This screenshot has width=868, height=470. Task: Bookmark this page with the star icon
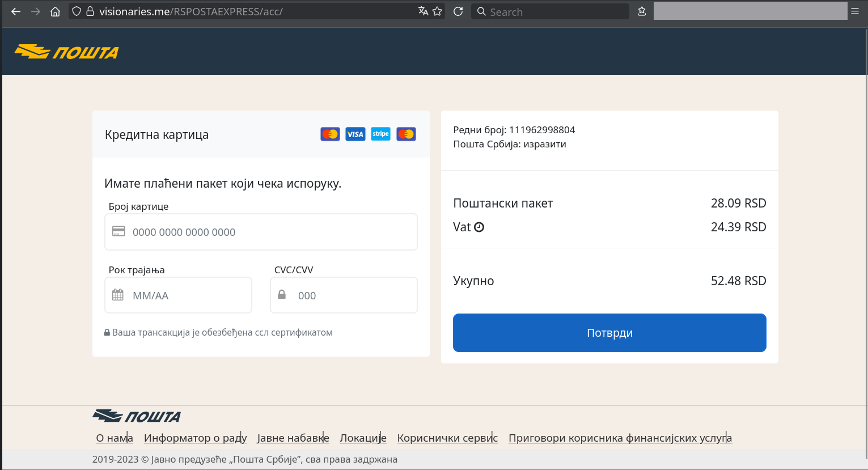click(x=437, y=11)
